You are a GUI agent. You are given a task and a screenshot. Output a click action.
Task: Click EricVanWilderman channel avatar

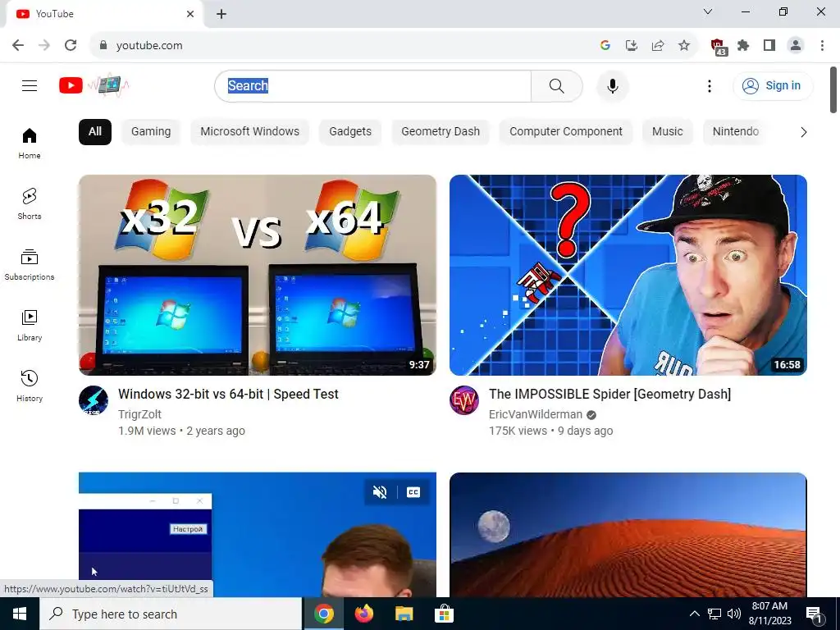pos(464,400)
